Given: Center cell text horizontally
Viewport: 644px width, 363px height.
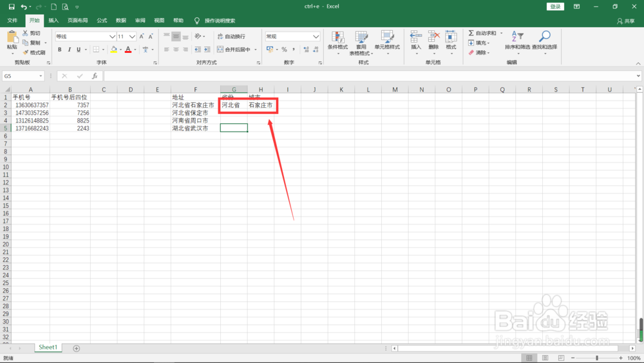Looking at the screenshot, I should click(x=176, y=50).
